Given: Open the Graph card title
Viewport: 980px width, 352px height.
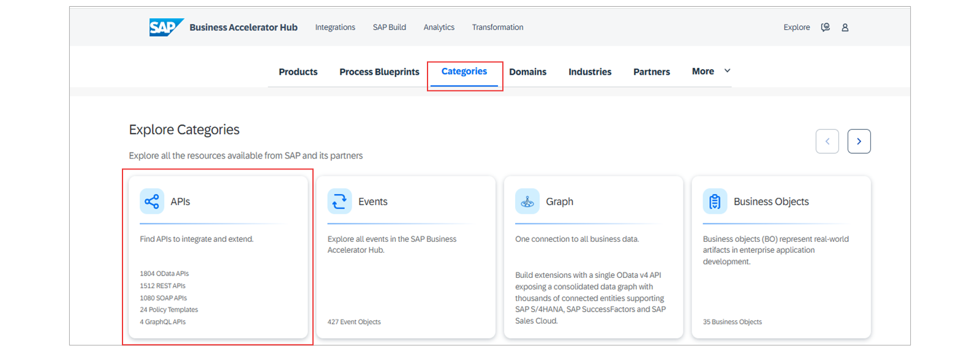Looking at the screenshot, I should point(560,201).
